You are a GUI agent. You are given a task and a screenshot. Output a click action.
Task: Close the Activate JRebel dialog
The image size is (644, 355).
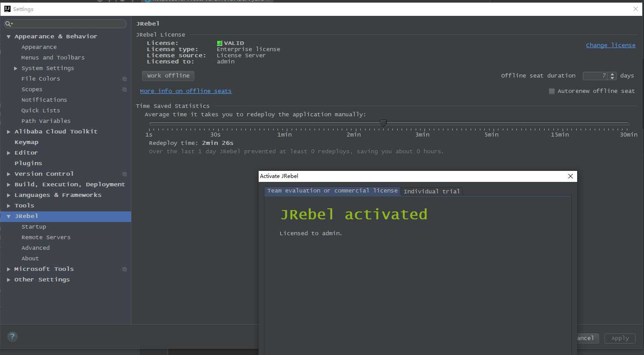point(571,176)
